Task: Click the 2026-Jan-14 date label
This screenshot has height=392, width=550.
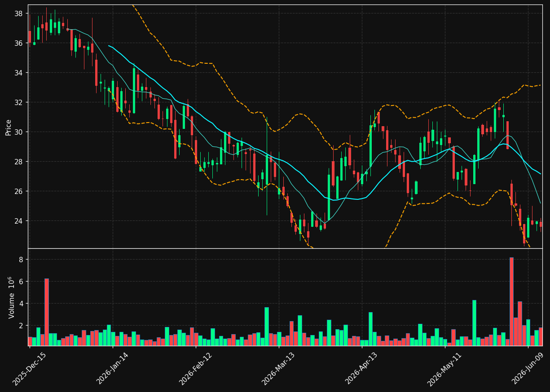Action: point(112,369)
